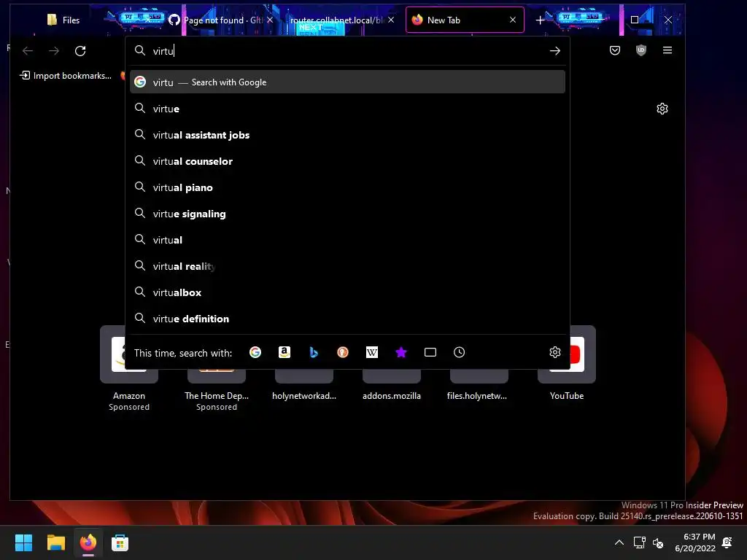Image resolution: width=747 pixels, height=560 pixels.
Task: Search this time with Amazon icon
Action: pos(285,352)
